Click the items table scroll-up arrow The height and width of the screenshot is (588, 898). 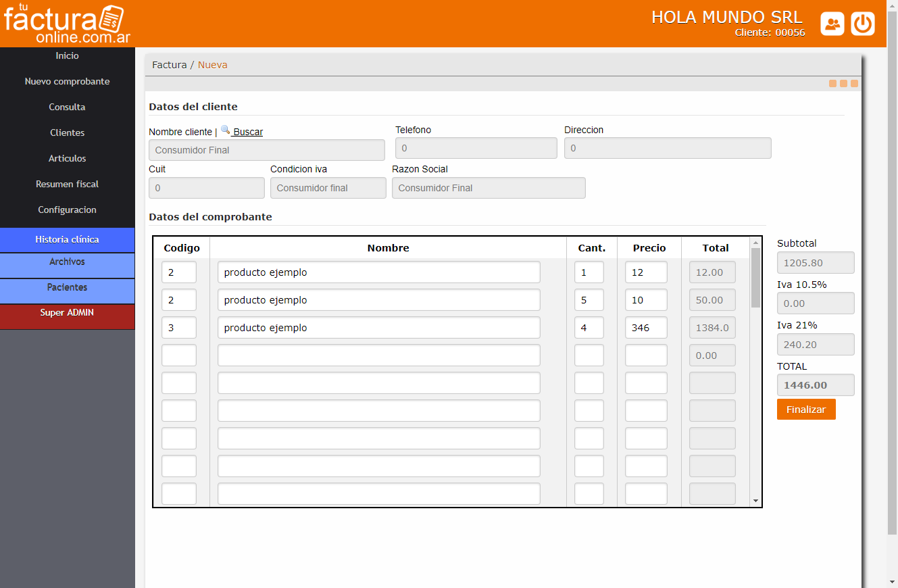pos(755,243)
